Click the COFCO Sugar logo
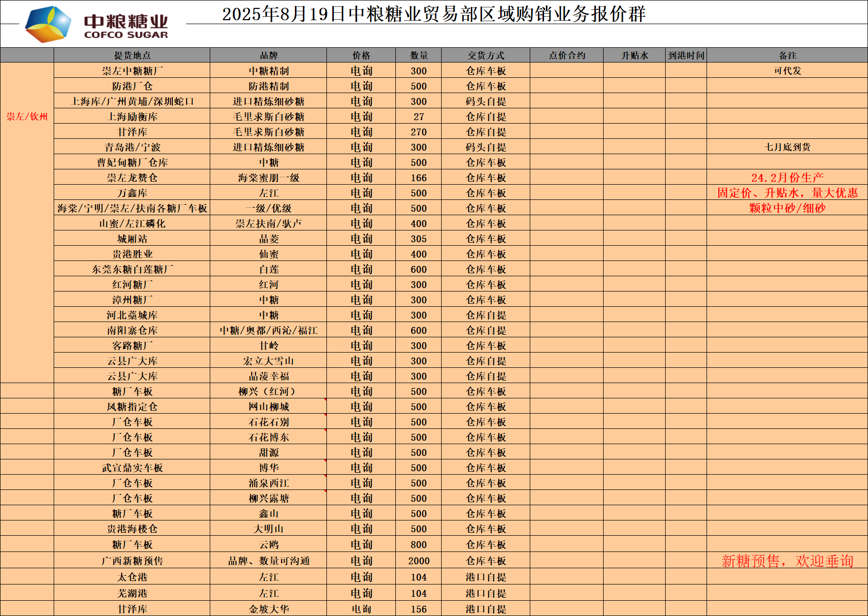 click(x=96, y=24)
